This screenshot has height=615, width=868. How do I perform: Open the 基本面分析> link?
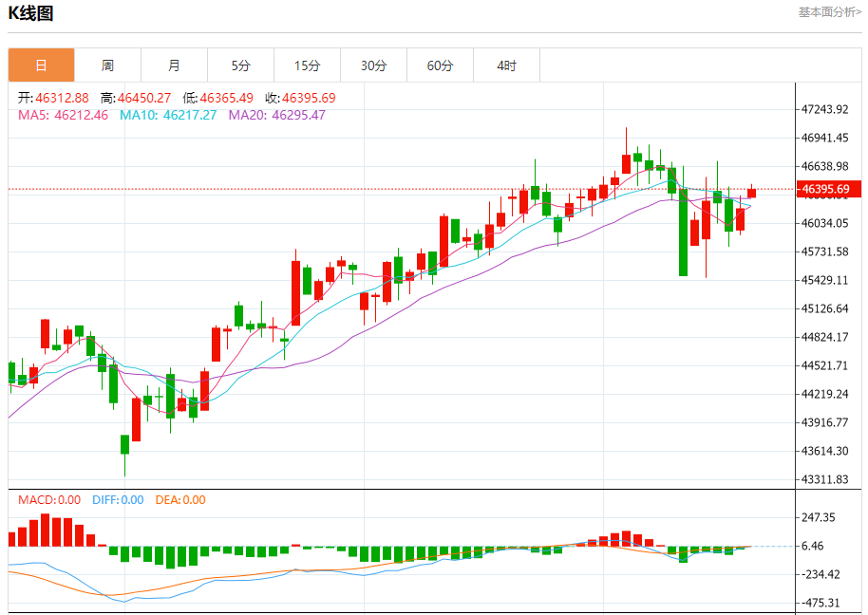coord(829,12)
